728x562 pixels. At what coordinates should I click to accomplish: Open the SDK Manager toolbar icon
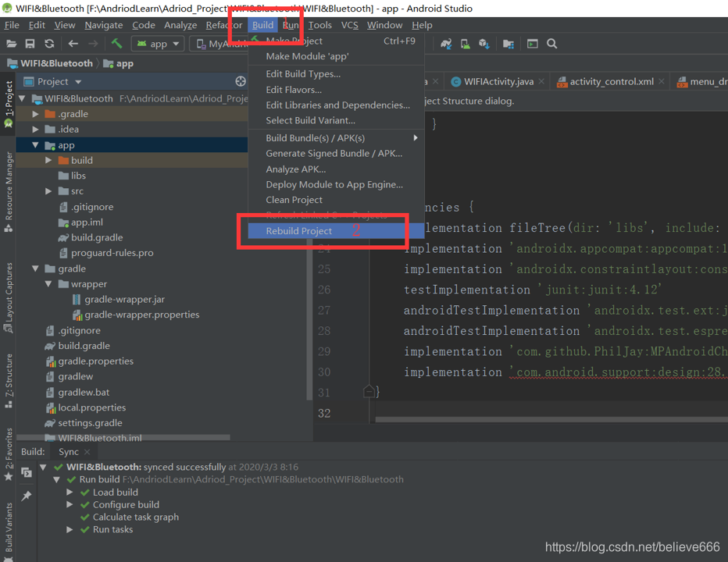coord(484,44)
